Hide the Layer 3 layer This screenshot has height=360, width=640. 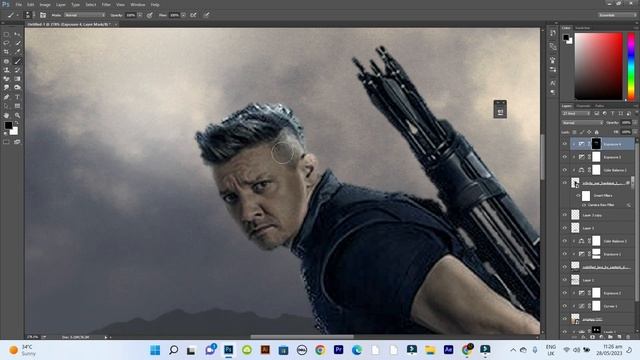tap(565, 228)
